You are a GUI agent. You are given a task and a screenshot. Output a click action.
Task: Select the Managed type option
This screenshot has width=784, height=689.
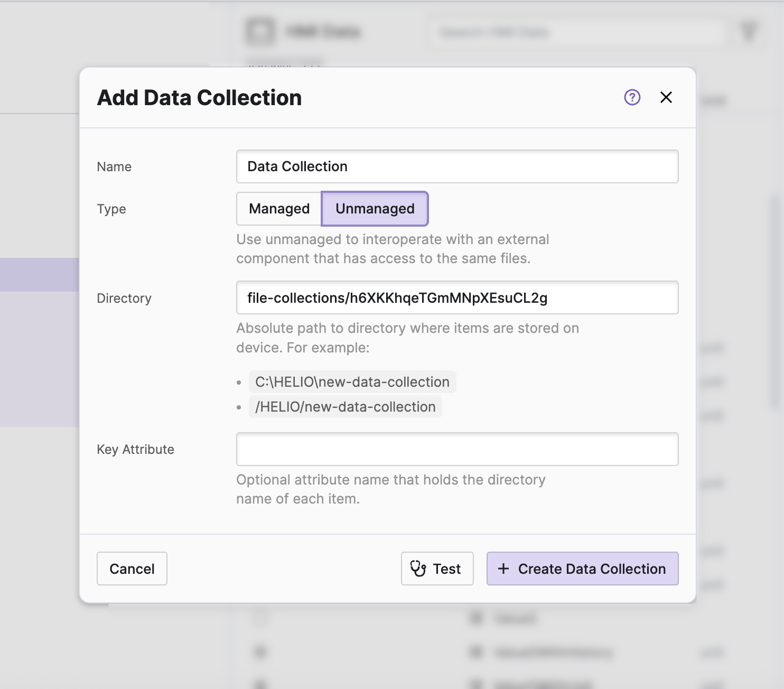279,209
